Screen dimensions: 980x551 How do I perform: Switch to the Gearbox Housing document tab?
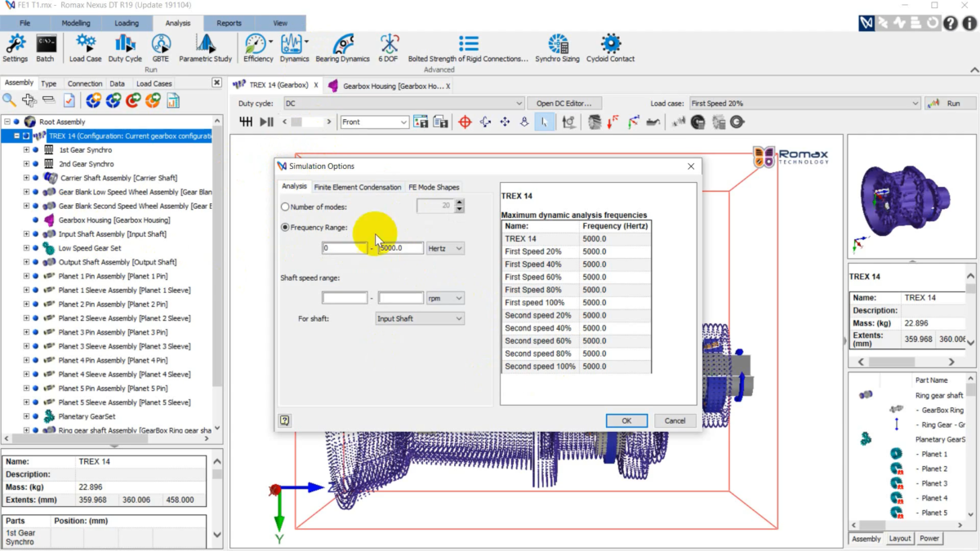(389, 85)
